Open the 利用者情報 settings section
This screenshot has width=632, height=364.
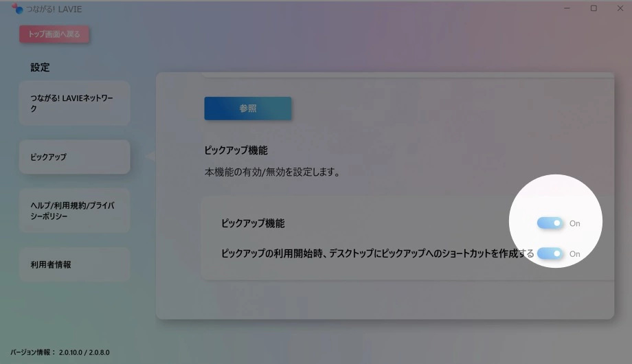coord(75,264)
